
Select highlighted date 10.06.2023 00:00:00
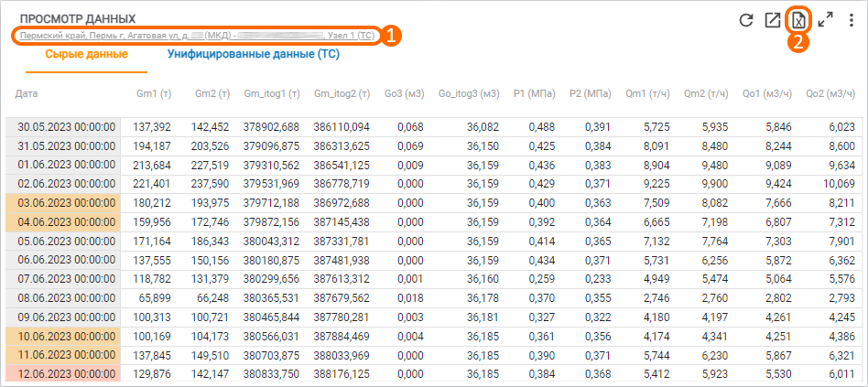(63, 336)
